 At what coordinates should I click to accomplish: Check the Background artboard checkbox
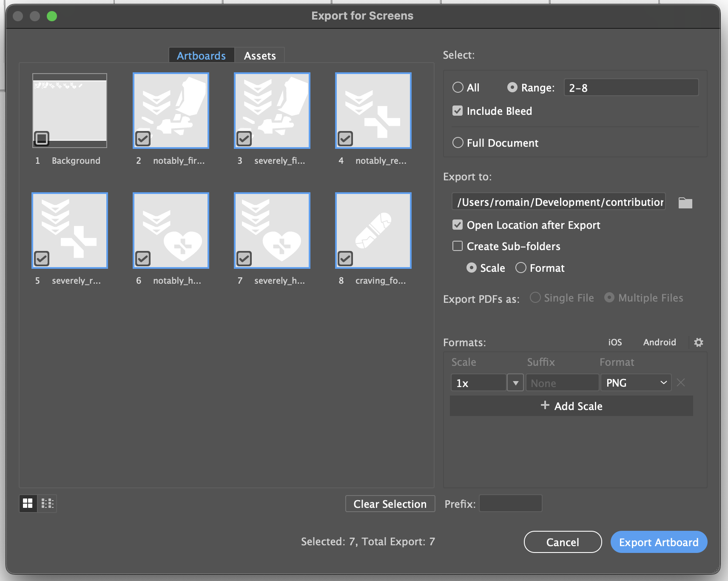pos(42,138)
